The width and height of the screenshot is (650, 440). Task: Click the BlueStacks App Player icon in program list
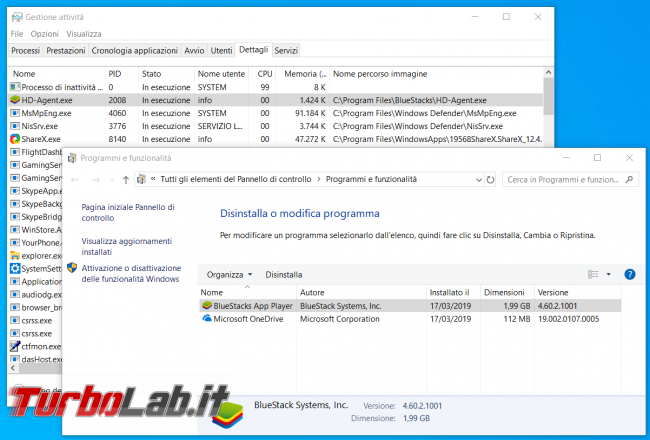[206, 306]
